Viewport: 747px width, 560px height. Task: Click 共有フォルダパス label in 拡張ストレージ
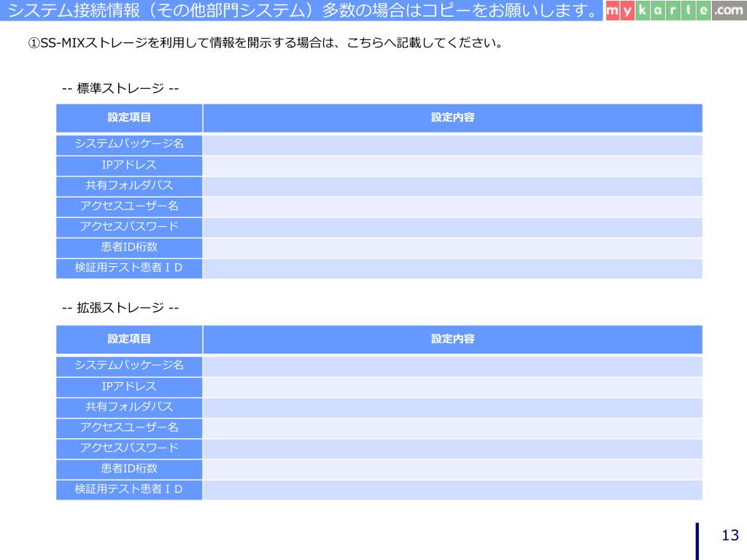tap(129, 408)
